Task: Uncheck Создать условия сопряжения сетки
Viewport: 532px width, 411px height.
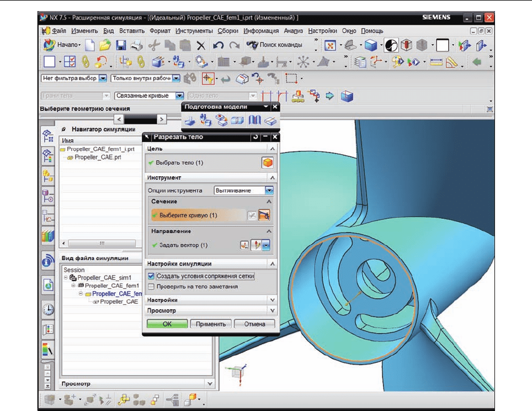Action: tap(151, 276)
